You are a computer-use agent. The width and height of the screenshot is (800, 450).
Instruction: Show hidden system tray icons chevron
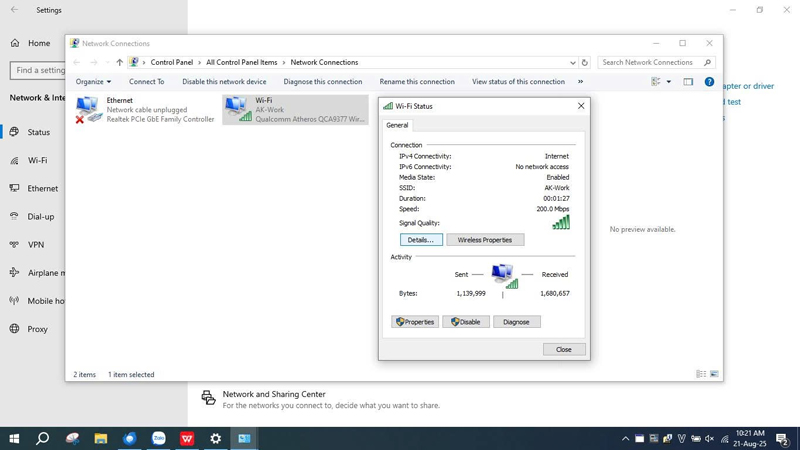click(625, 439)
